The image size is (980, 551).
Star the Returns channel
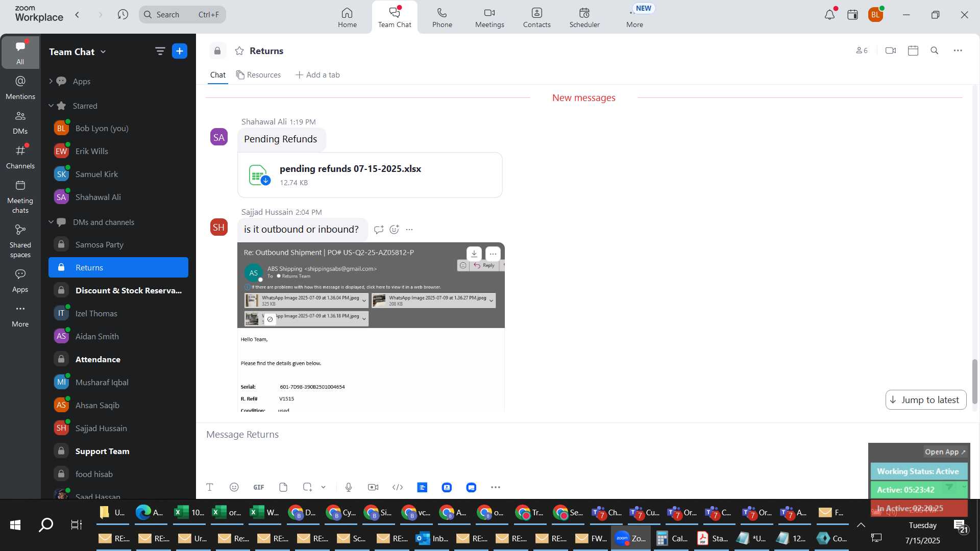[x=239, y=51]
